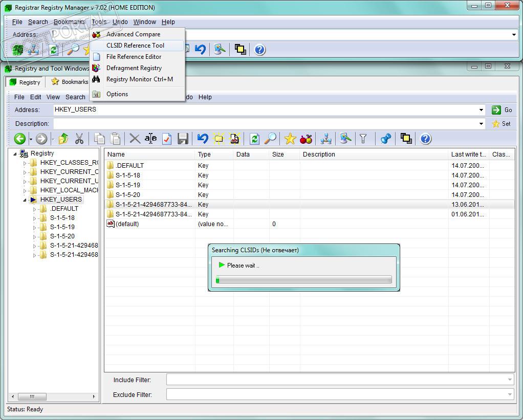
Task: Choose Advanced Compare from Tools menu
Action: [137, 34]
